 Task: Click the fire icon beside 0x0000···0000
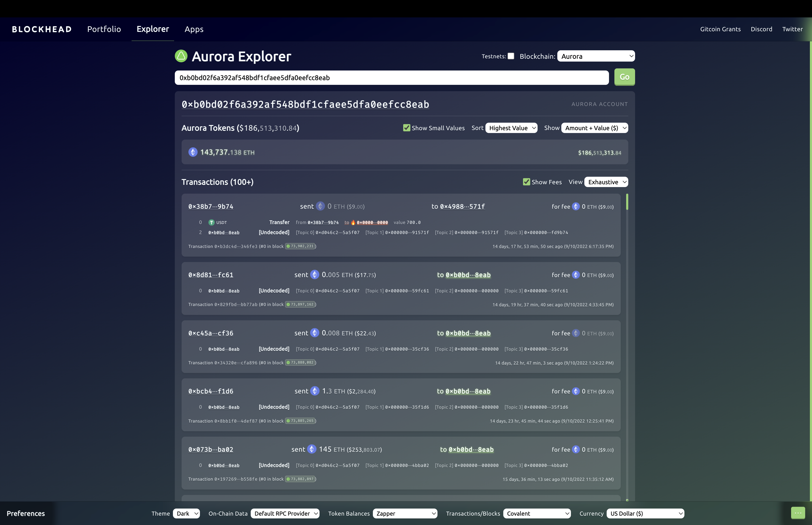pyautogui.click(x=353, y=222)
